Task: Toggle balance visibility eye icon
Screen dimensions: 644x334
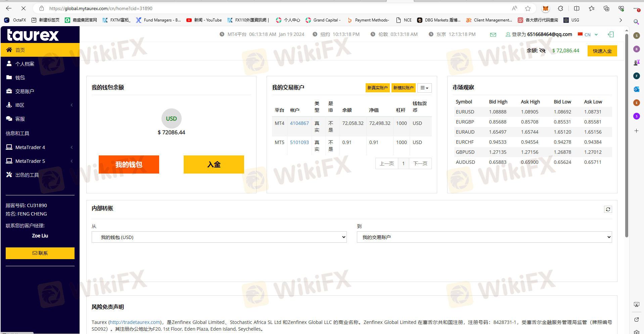Action: pos(542,51)
